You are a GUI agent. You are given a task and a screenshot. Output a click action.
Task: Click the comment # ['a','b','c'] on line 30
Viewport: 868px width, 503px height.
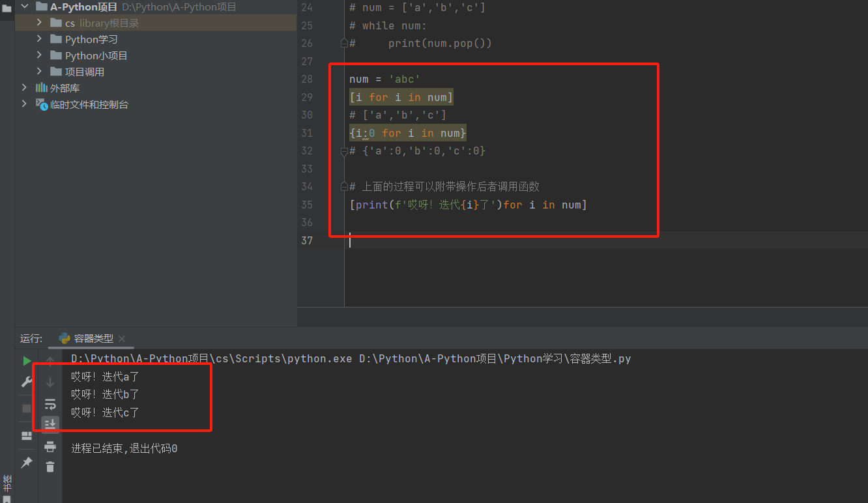[398, 115]
